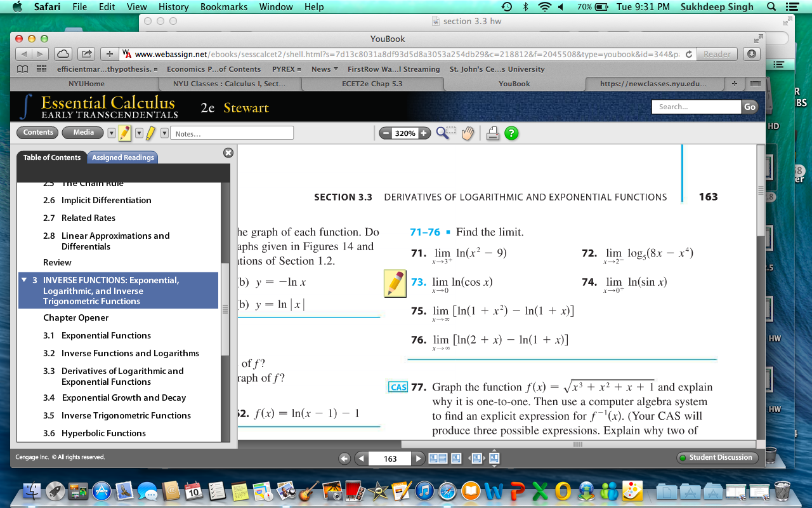Close the Table of Contents panel
The image size is (812, 508).
click(228, 152)
